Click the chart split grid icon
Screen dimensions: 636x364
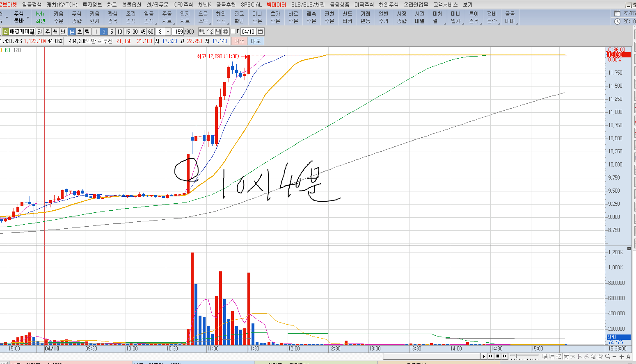[x=545, y=356]
